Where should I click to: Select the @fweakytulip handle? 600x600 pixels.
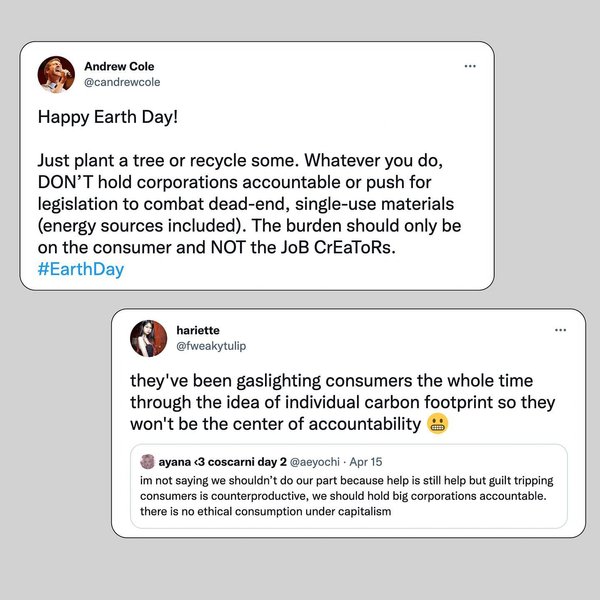point(211,346)
